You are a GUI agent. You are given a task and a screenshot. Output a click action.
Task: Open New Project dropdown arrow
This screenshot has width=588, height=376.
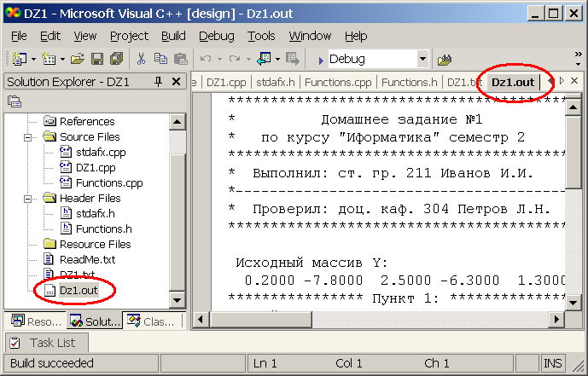tap(33, 59)
